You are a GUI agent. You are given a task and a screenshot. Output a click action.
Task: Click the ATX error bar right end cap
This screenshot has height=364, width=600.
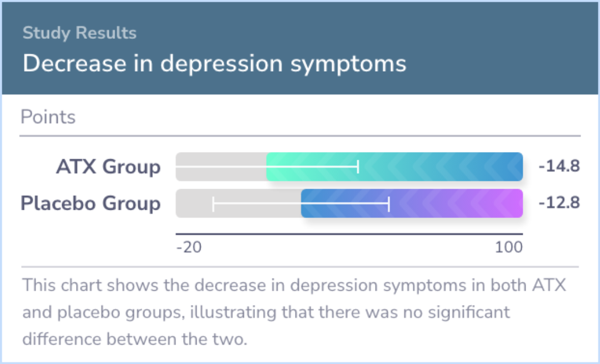(x=358, y=166)
